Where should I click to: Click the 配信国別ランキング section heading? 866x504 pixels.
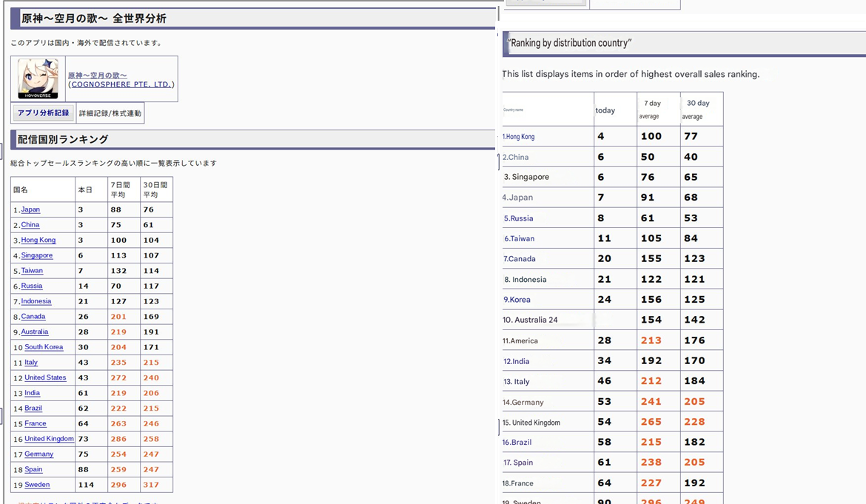click(x=63, y=140)
